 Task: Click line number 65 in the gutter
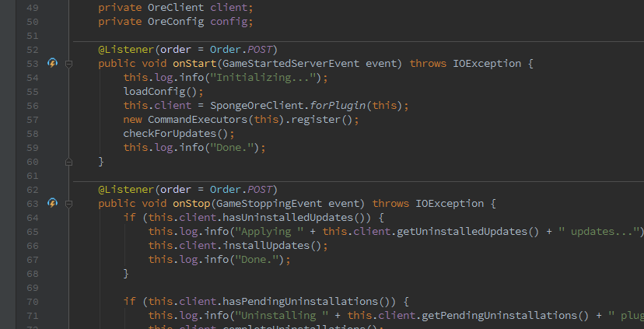pos(32,231)
